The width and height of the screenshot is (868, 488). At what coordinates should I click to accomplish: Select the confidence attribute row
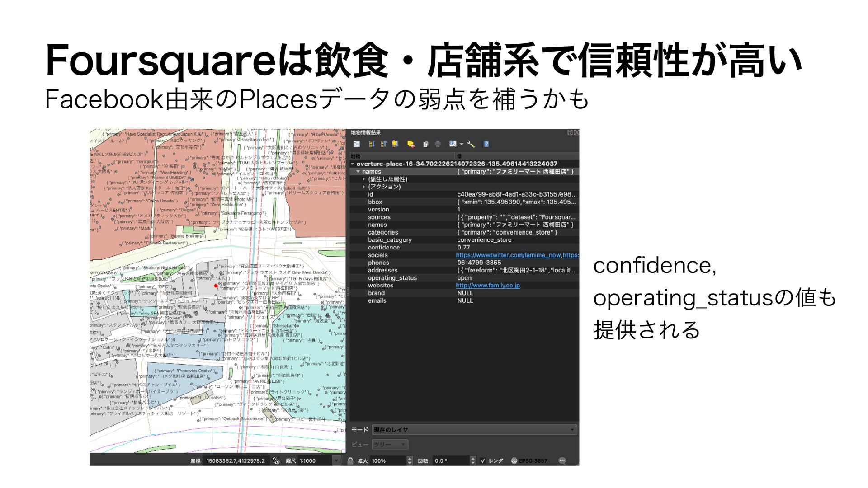[x=384, y=248]
